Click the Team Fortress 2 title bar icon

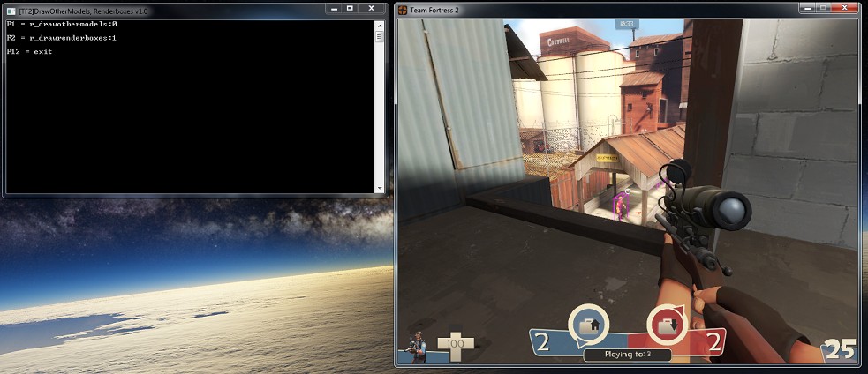click(403, 10)
